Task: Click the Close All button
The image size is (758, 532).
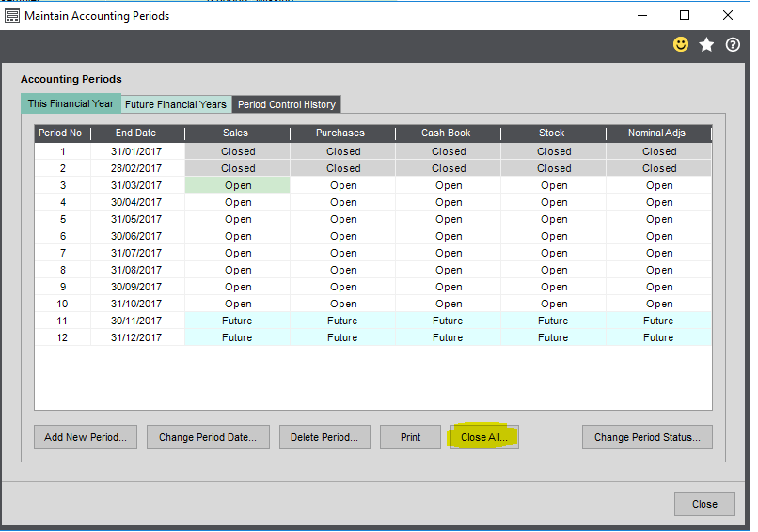Action: point(484,437)
